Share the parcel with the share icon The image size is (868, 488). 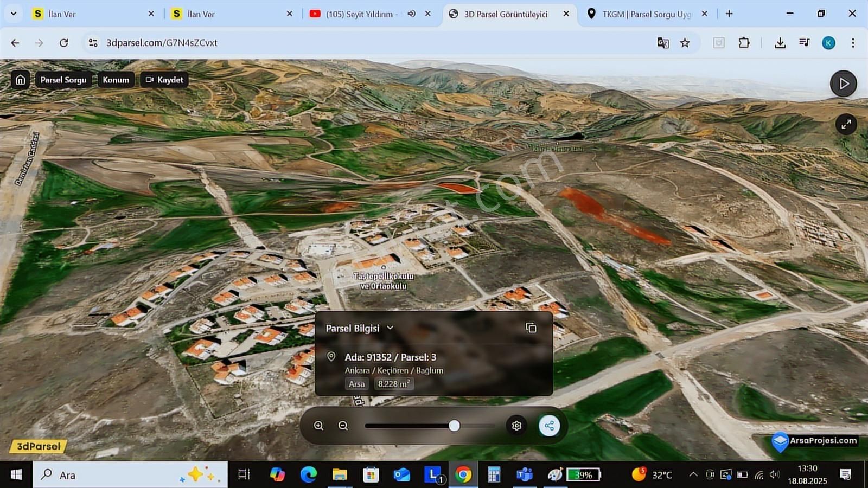549,426
